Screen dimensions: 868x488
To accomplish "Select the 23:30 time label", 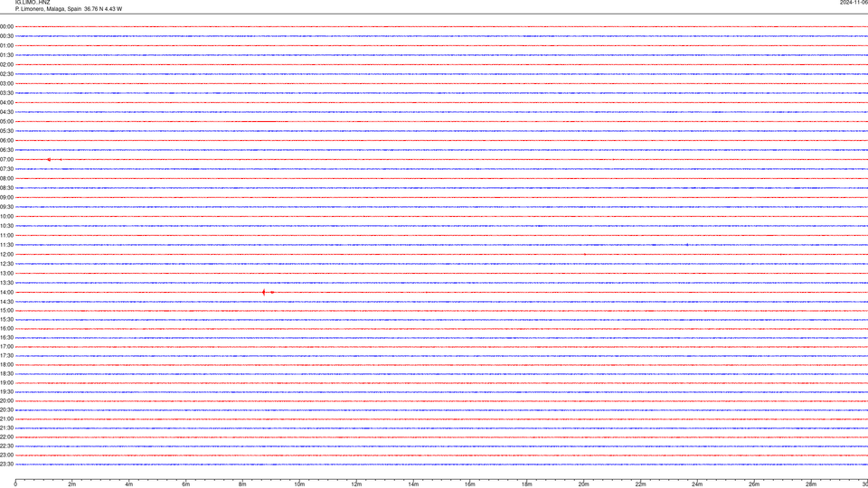I will pyautogui.click(x=6, y=465).
